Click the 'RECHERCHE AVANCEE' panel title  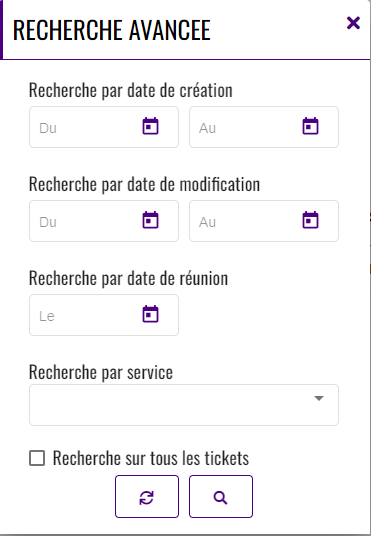[x=111, y=30]
